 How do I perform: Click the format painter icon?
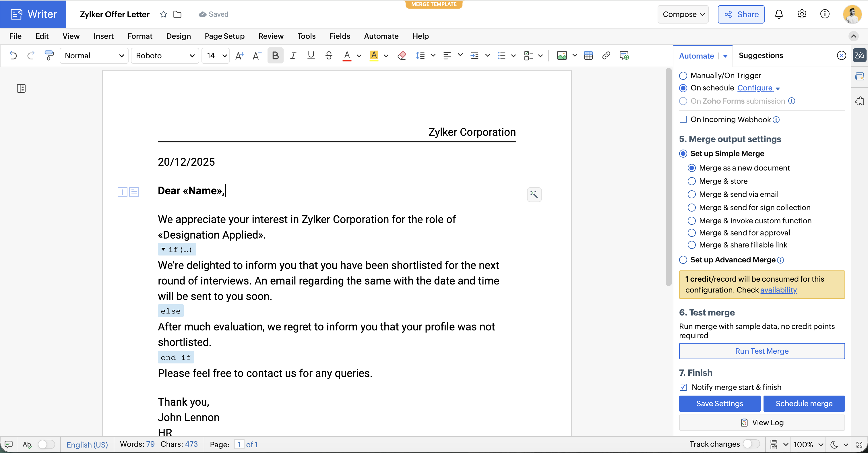pos(49,55)
